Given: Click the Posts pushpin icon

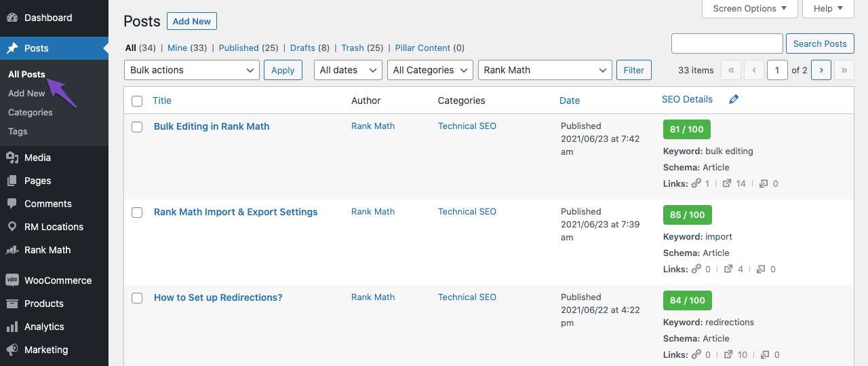Looking at the screenshot, I should pyautogui.click(x=12, y=48).
